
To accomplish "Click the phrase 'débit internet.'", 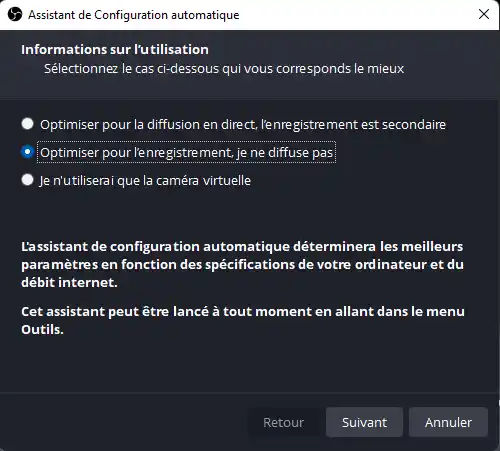I will tap(69, 282).
